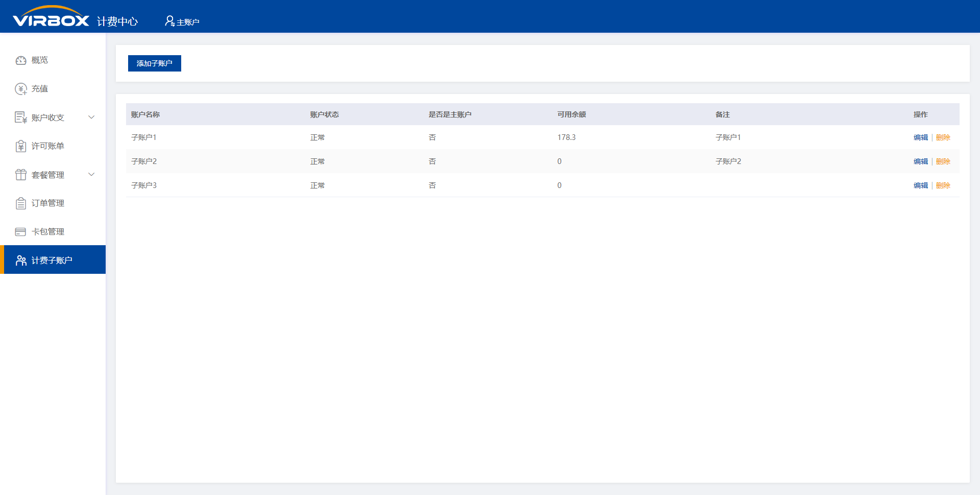This screenshot has width=980, height=495.
Task: Click the 可用余额 column header
Action: [572, 114]
